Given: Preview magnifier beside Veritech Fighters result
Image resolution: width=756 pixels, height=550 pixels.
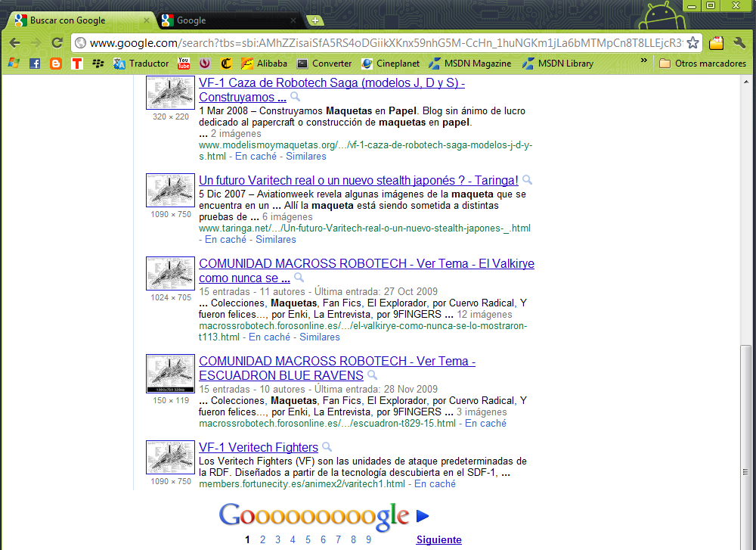Looking at the screenshot, I should click(x=327, y=447).
